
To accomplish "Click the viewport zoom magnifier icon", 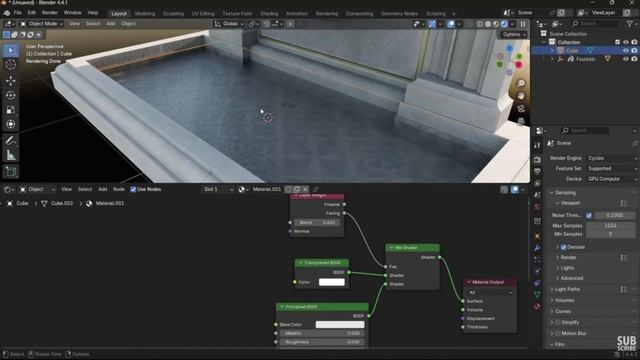I will point(521,84).
